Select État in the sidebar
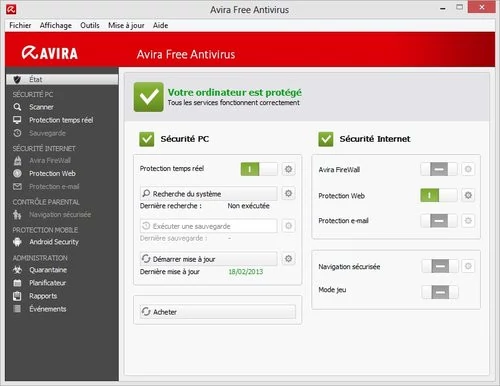The height and width of the screenshot is (386, 500). [62, 79]
